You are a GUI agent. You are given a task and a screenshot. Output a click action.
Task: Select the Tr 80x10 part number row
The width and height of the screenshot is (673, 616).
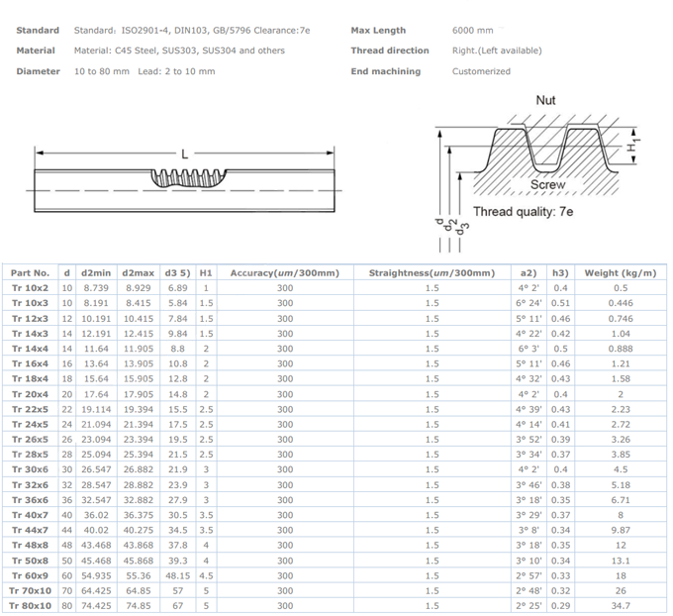point(30,605)
